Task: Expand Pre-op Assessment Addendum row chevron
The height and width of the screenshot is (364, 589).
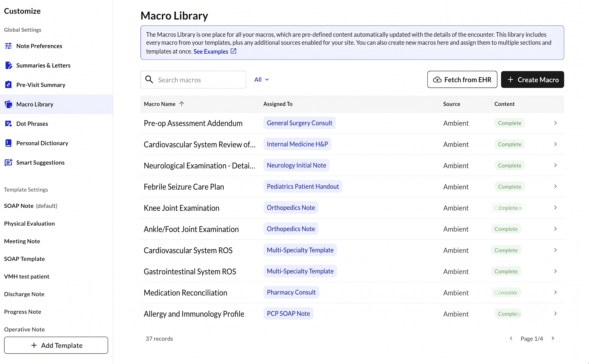Action: pyautogui.click(x=556, y=123)
